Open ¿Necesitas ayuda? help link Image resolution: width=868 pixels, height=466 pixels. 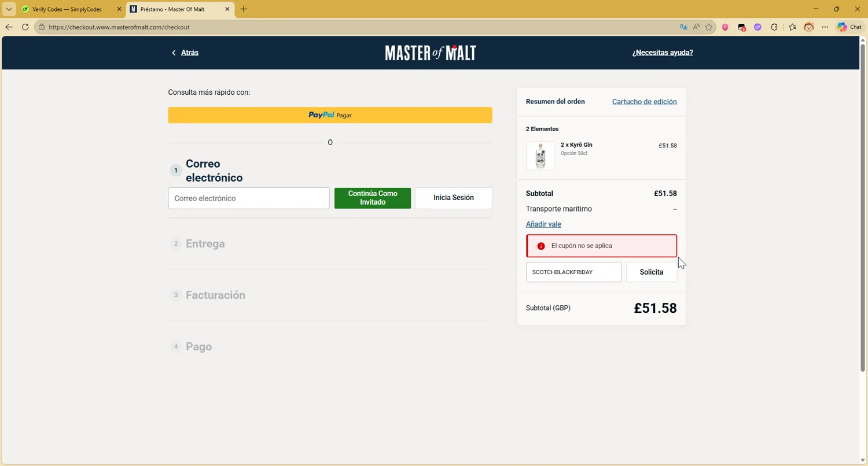point(663,53)
